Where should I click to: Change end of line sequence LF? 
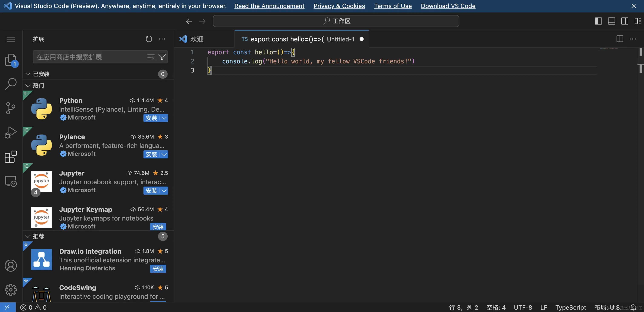tap(543, 307)
